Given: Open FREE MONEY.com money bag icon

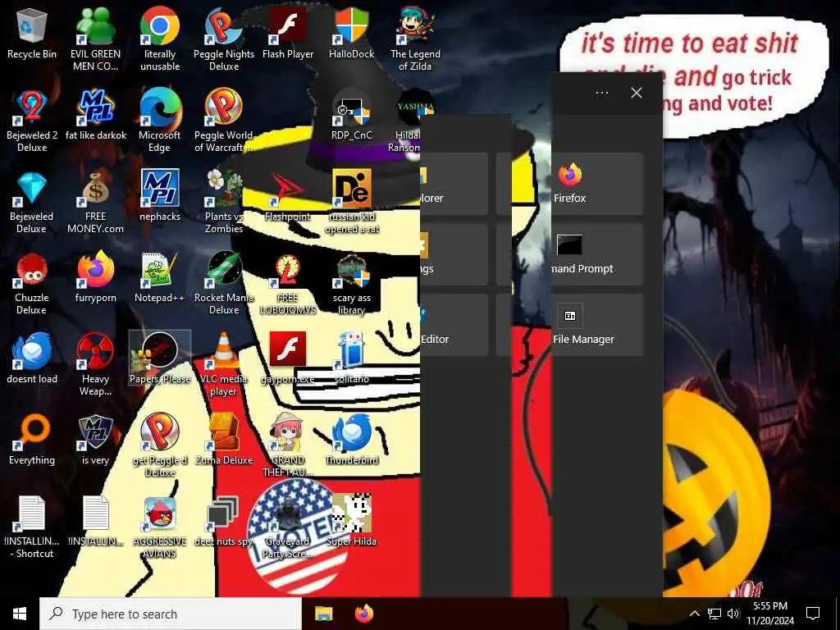Looking at the screenshot, I should [95, 202].
